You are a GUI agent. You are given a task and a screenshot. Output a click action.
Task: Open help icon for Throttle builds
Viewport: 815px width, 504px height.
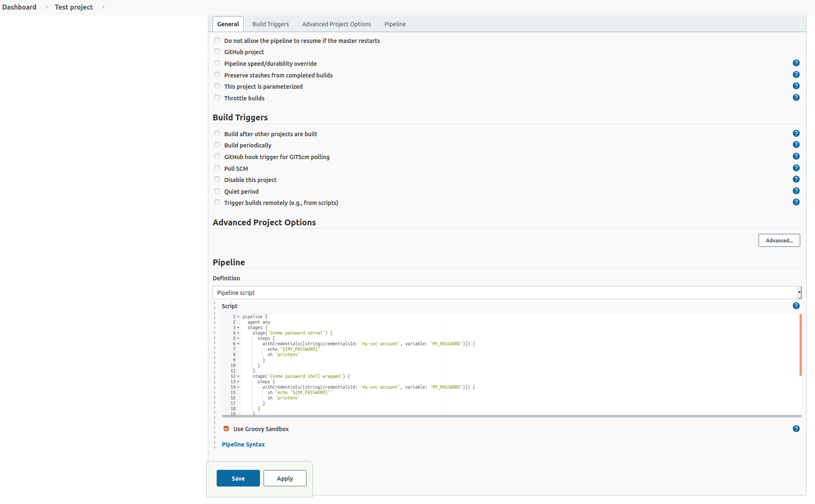tap(796, 97)
